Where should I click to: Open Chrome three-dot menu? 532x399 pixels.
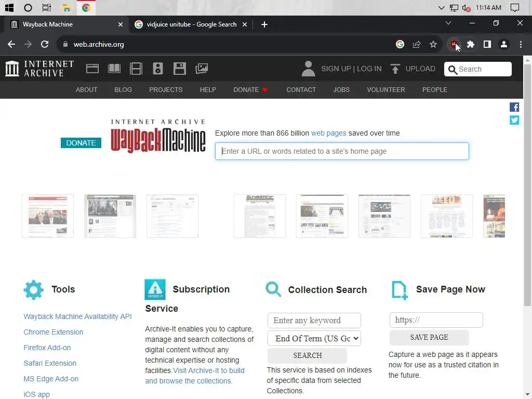pyautogui.click(x=521, y=44)
